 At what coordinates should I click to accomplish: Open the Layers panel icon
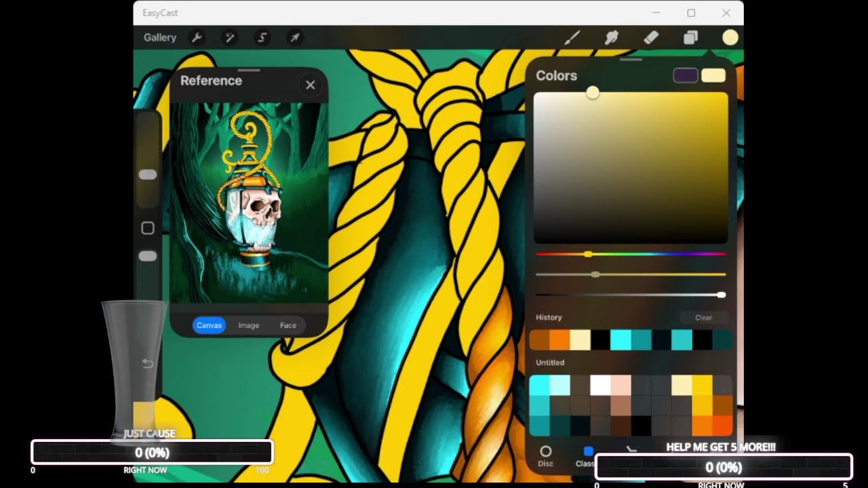tap(690, 38)
